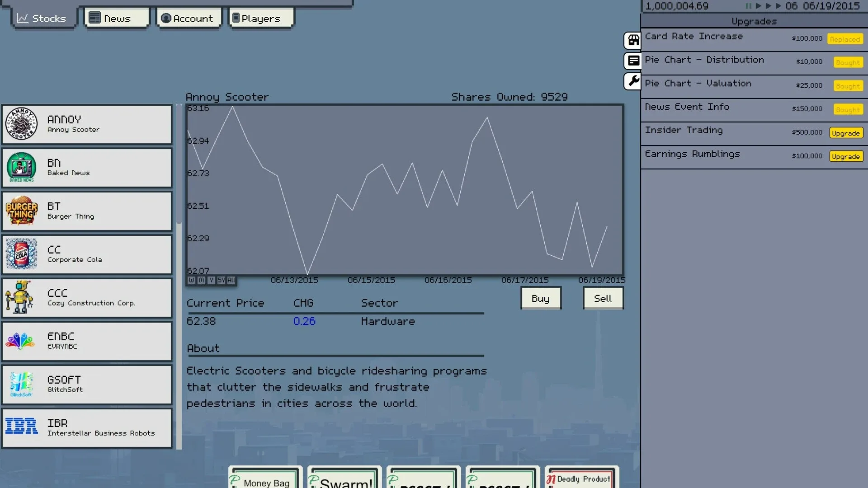
Task: Select Burger Thing stock logo
Action: point(21,211)
